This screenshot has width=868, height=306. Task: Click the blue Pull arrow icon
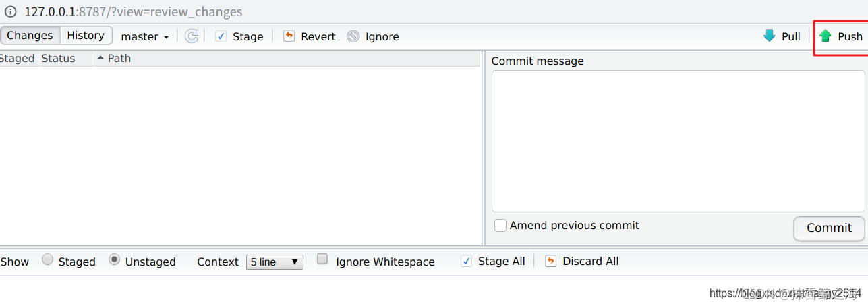(x=770, y=36)
